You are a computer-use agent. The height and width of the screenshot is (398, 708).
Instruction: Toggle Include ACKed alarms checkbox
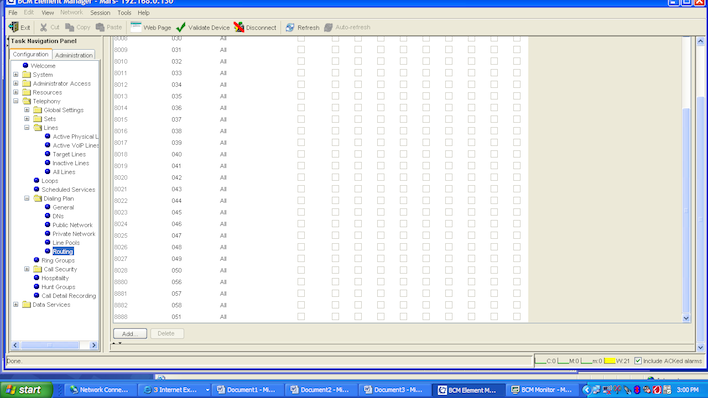coord(638,361)
